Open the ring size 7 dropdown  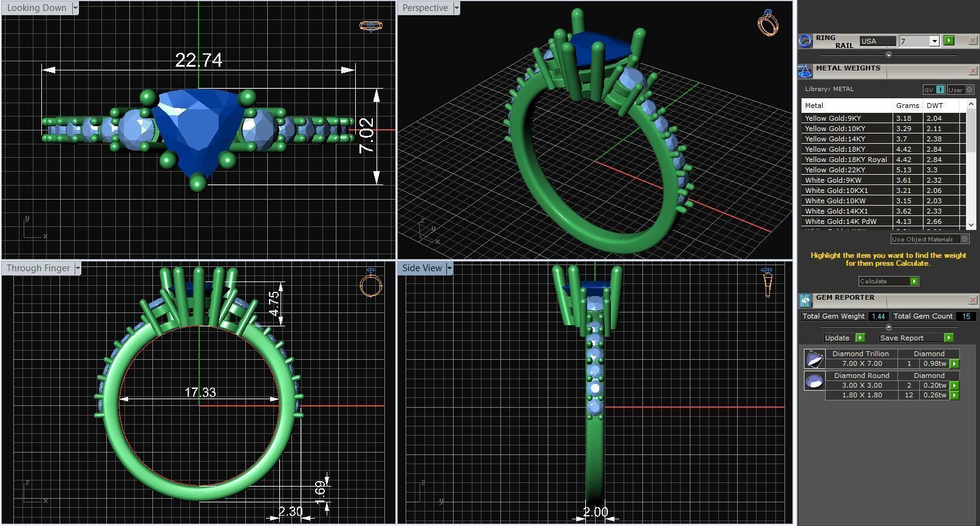(x=934, y=41)
